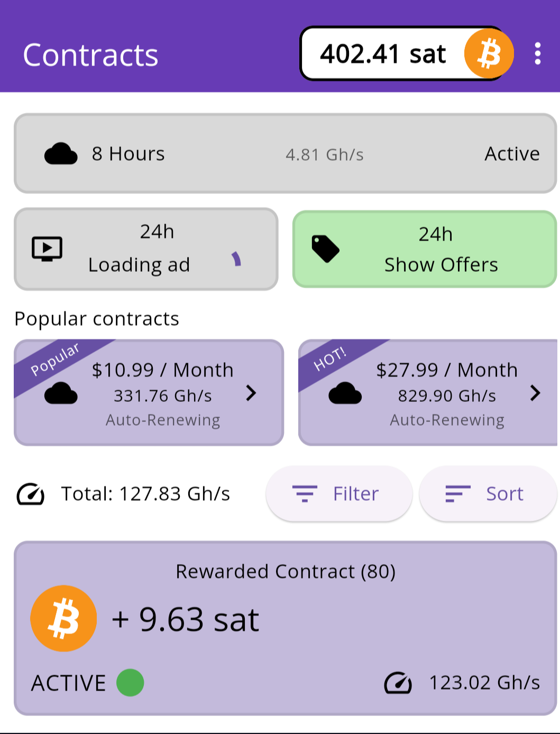
Task: Tap the video ad play icon
Action: point(47,249)
